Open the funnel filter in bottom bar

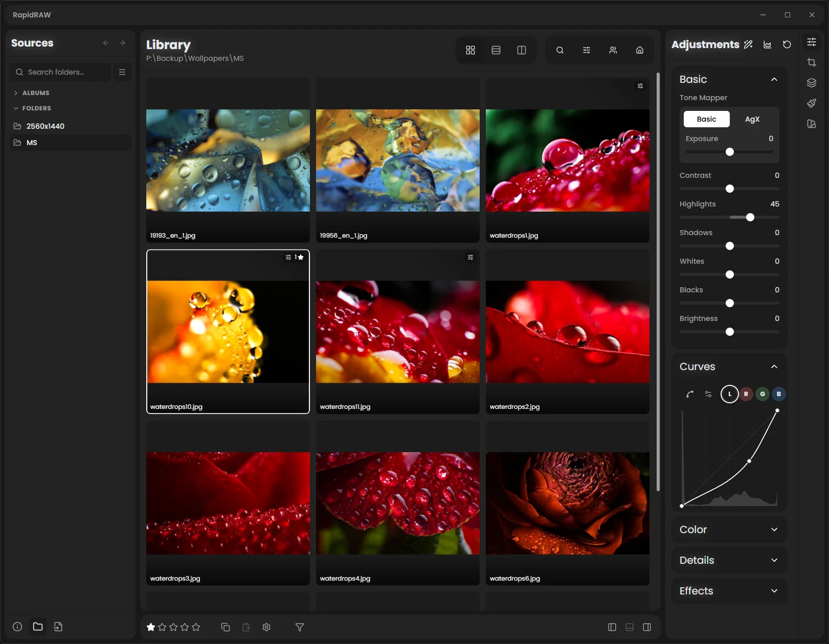coord(300,627)
